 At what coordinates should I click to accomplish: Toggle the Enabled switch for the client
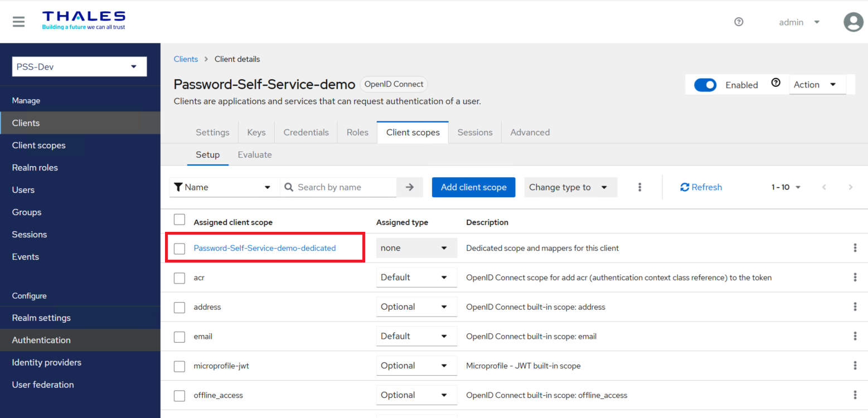point(705,85)
